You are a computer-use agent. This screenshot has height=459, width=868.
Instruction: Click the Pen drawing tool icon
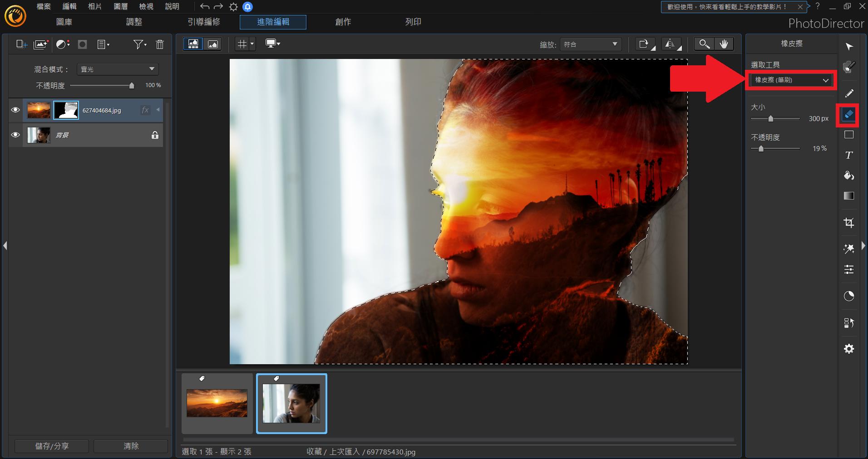click(x=848, y=93)
